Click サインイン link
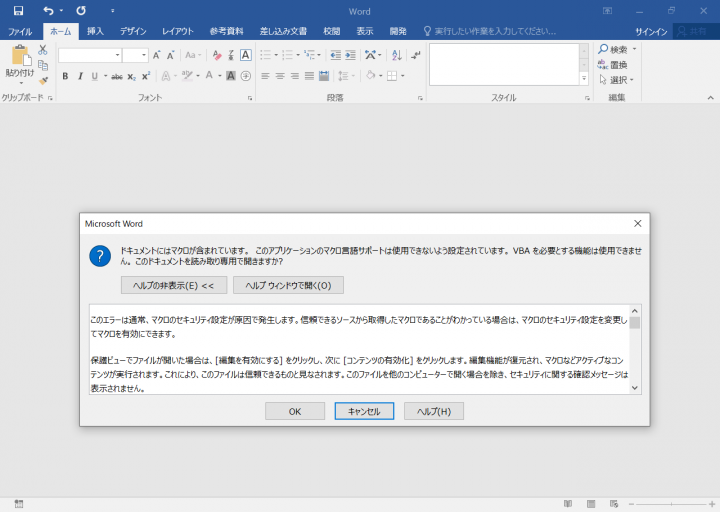 (651, 32)
